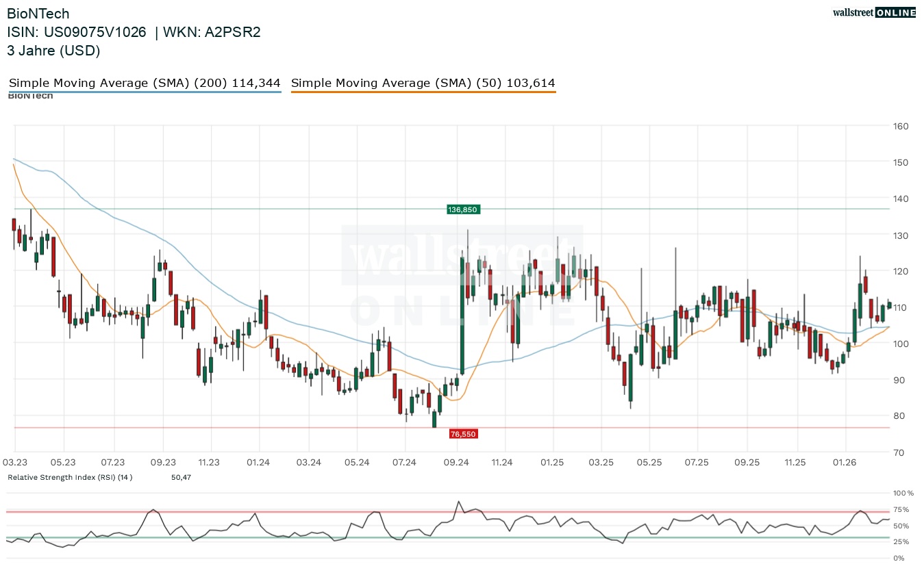Click the 75% RSI axis label
The width and height of the screenshot is (924, 577).
coord(900,509)
